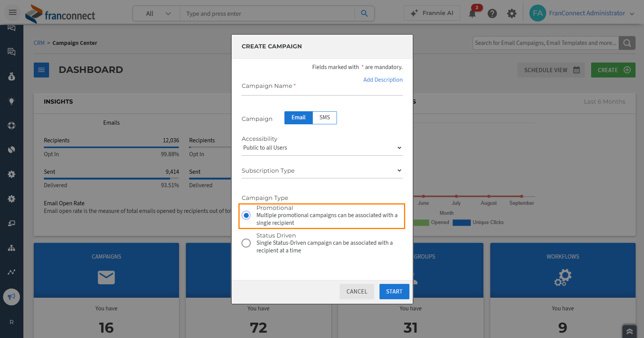This screenshot has width=644, height=338.
Task: Click the Campaign Center search magnifier button
Action: [x=627, y=43]
